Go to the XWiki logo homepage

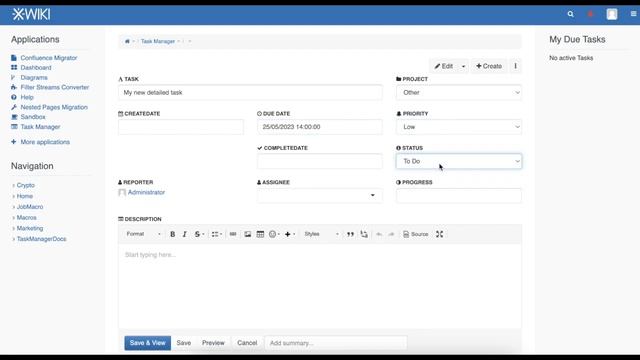pyautogui.click(x=31, y=14)
